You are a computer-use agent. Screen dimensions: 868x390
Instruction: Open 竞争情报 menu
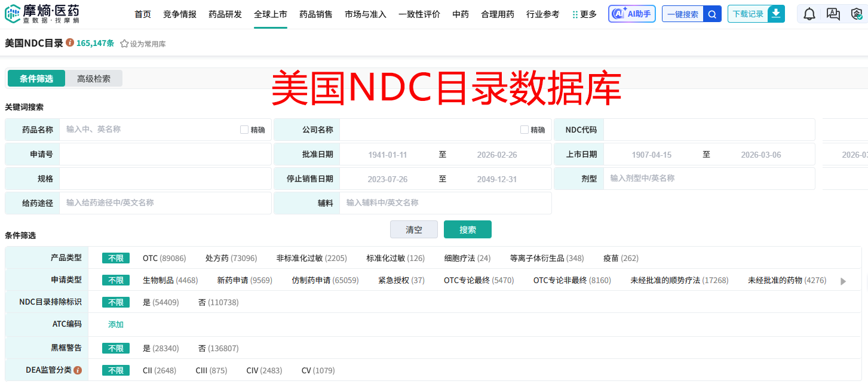[180, 14]
